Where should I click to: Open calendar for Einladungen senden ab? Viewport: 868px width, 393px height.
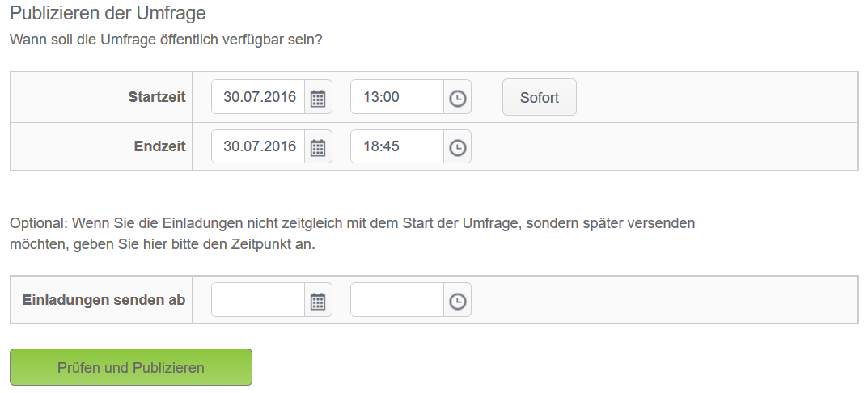coord(318,300)
